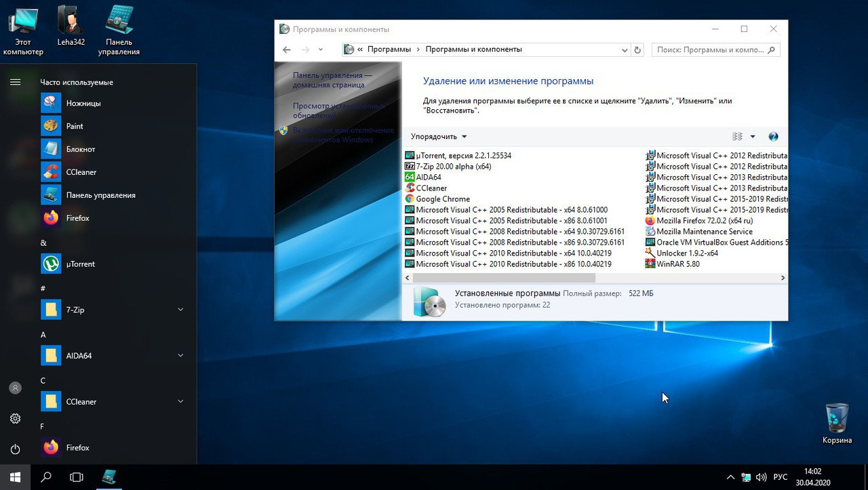Change view using the view icon
Screen dimensions: 868x490
coord(738,136)
